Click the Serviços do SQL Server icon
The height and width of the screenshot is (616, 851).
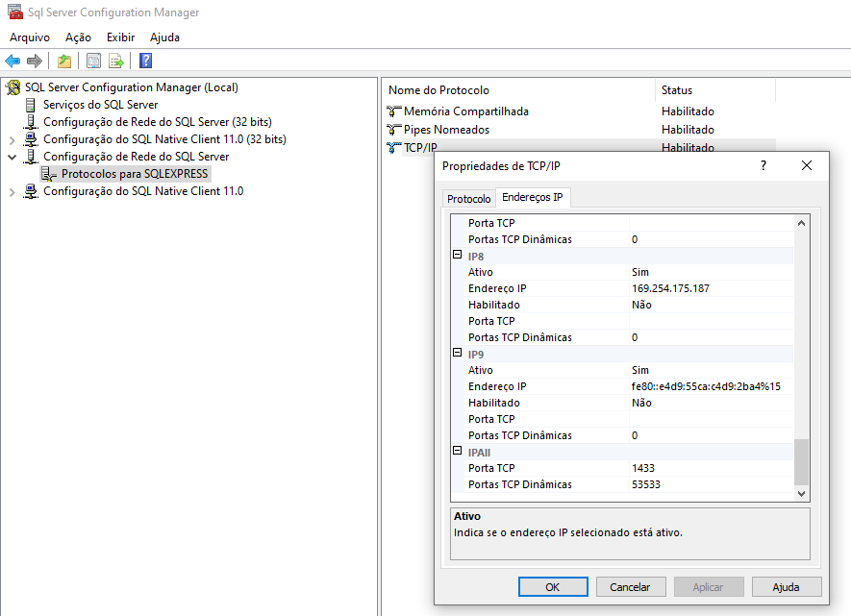tap(31, 105)
